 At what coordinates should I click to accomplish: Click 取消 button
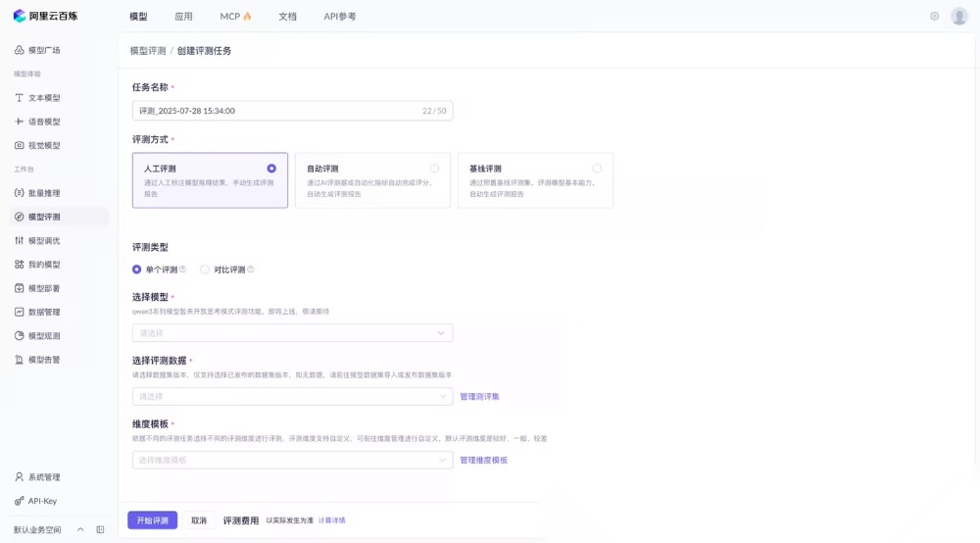point(199,519)
